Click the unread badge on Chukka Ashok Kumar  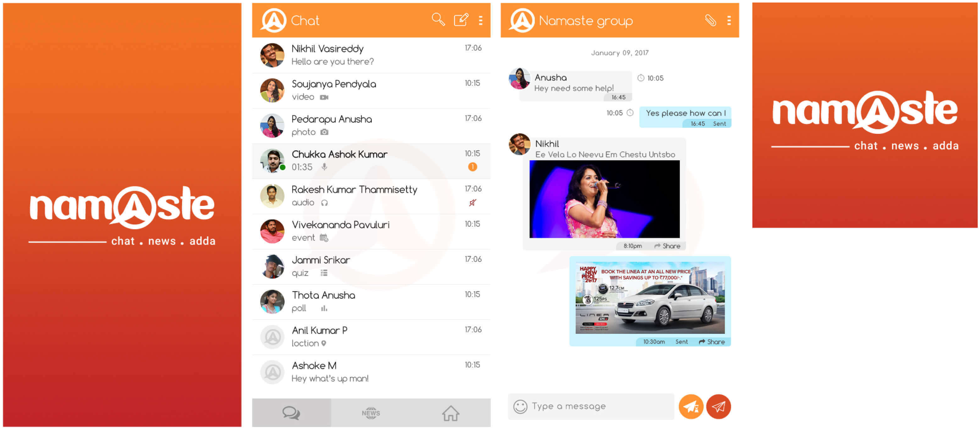(x=473, y=167)
